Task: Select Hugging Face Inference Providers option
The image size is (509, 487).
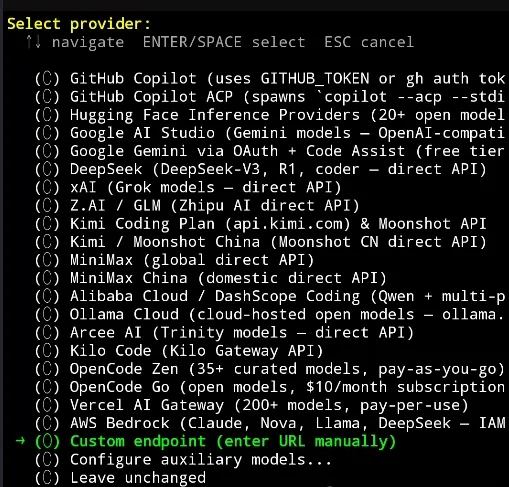Action: 270,115
